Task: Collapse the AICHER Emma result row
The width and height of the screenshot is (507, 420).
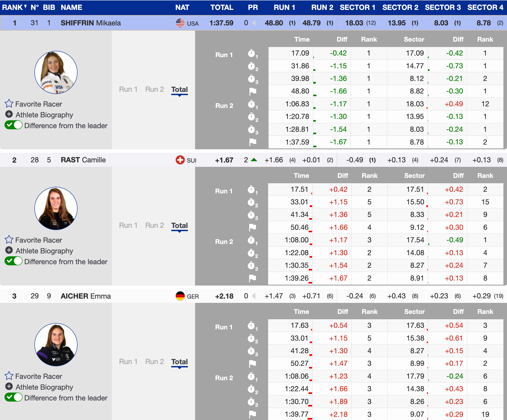Action: pyautogui.click(x=86, y=296)
